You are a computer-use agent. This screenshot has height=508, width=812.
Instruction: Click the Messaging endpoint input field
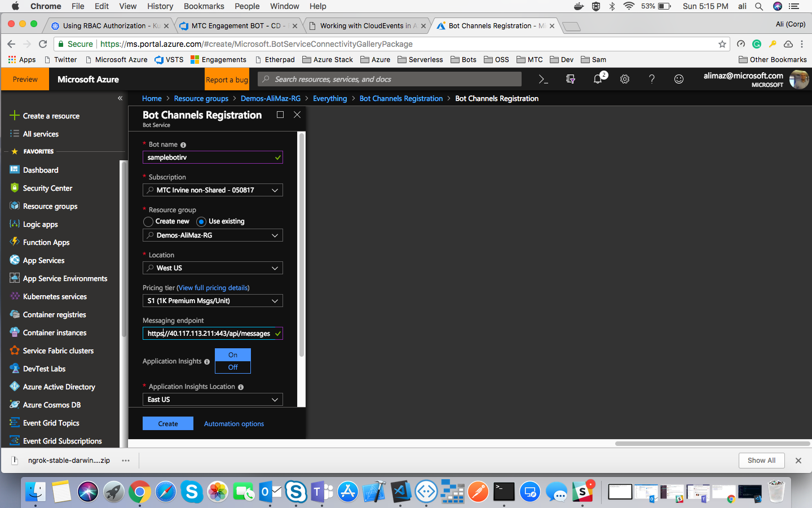tap(213, 334)
